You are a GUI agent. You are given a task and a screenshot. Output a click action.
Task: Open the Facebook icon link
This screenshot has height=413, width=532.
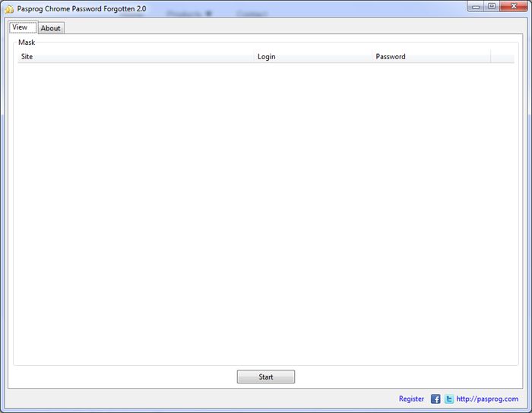coord(435,399)
